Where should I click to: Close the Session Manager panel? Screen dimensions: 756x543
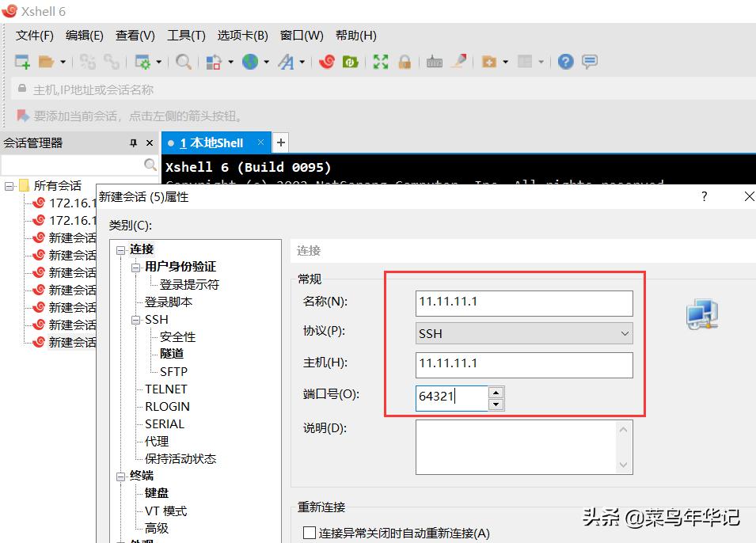coord(150,142)
